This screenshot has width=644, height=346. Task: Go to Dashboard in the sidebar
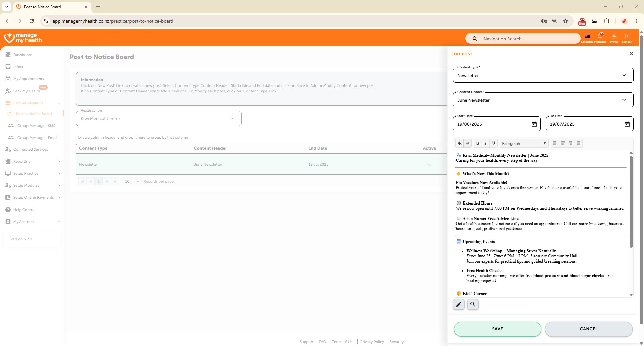[22, 55]
